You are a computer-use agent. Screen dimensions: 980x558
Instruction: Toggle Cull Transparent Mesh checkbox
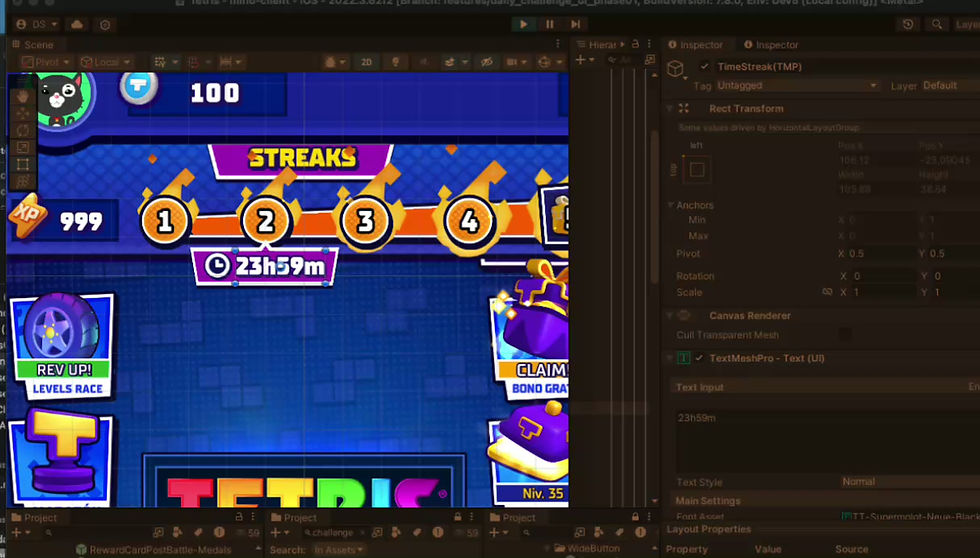point(845,335)
